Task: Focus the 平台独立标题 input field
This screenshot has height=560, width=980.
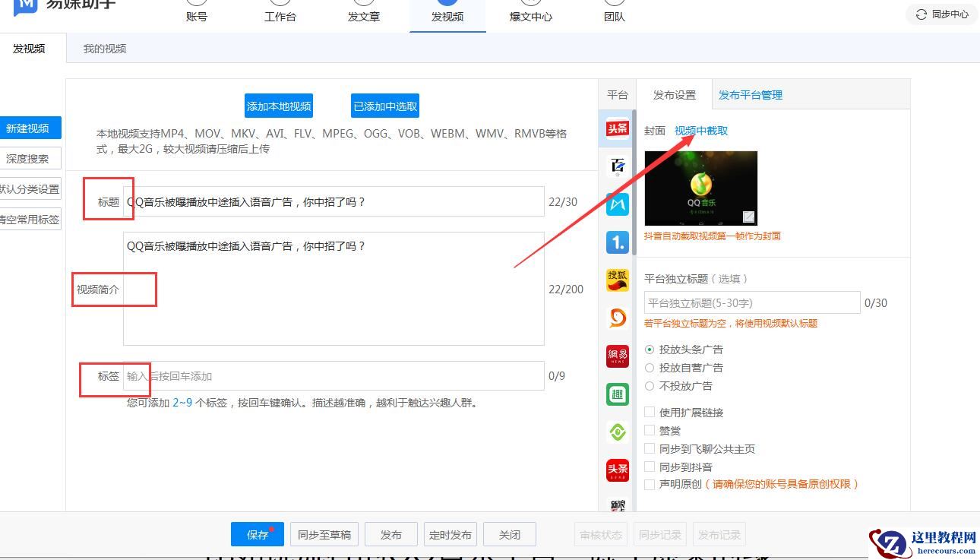Action: pyautogui.click(x=752, y=302)
